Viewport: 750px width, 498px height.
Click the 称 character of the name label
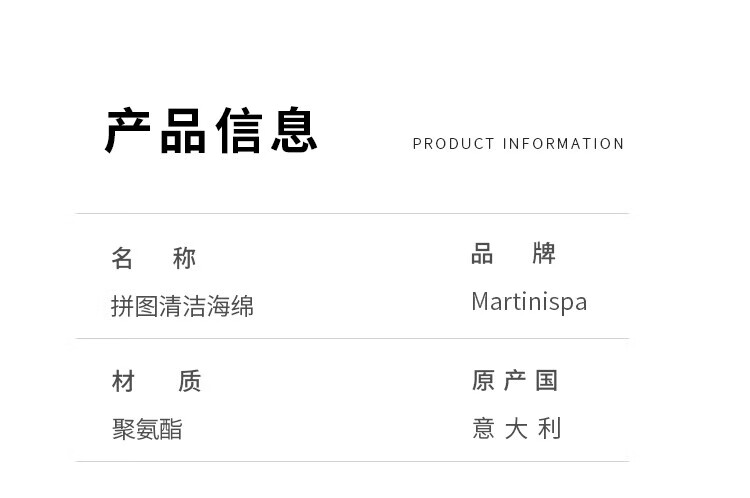185,258
